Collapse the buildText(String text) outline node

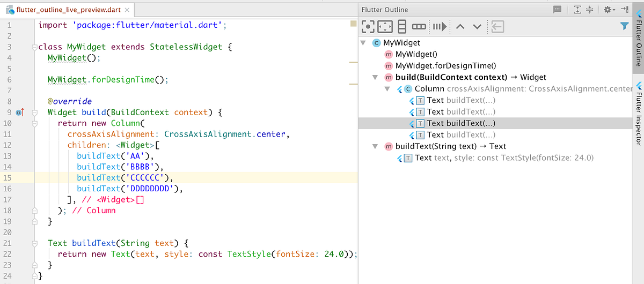click(375, 146)
